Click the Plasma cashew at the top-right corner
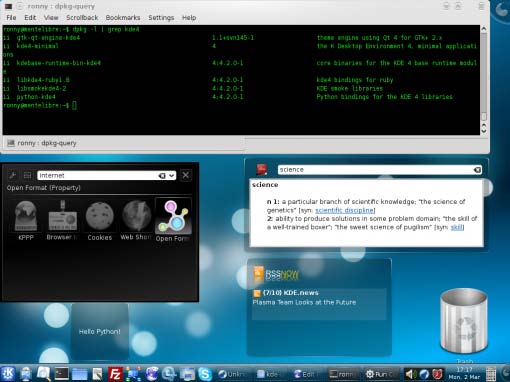Viewport: 510px width, 382px height. click(x=501, y=10)
